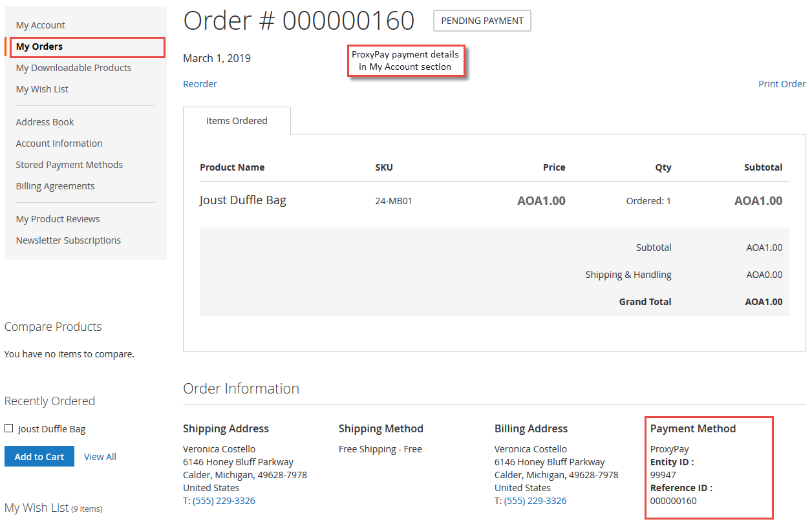Open My Account in sidebar
Image resolution: width=812 pixels, height=526 pixels.
click(41, 25)
